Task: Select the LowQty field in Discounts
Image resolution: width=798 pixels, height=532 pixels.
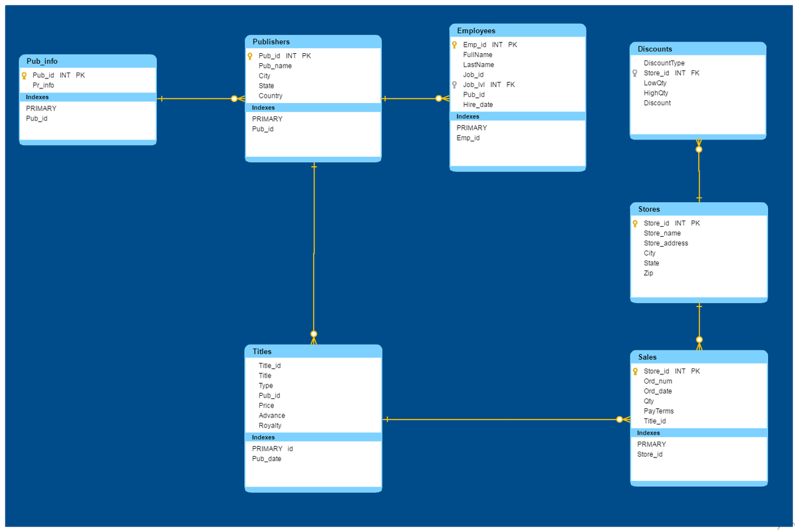Action: click(655, 83)
